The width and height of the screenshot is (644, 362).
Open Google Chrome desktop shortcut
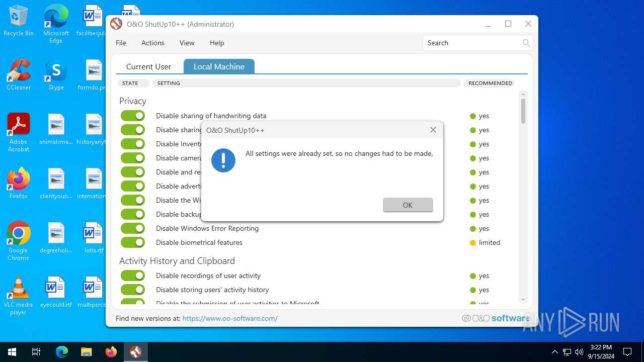pos(19,241)
